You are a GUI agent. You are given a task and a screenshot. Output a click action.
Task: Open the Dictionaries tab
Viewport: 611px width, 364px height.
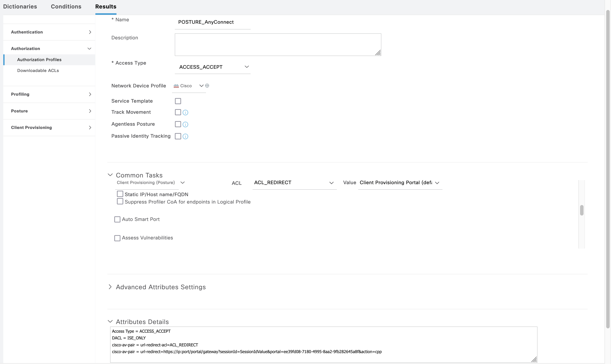(x=20, y=7)
